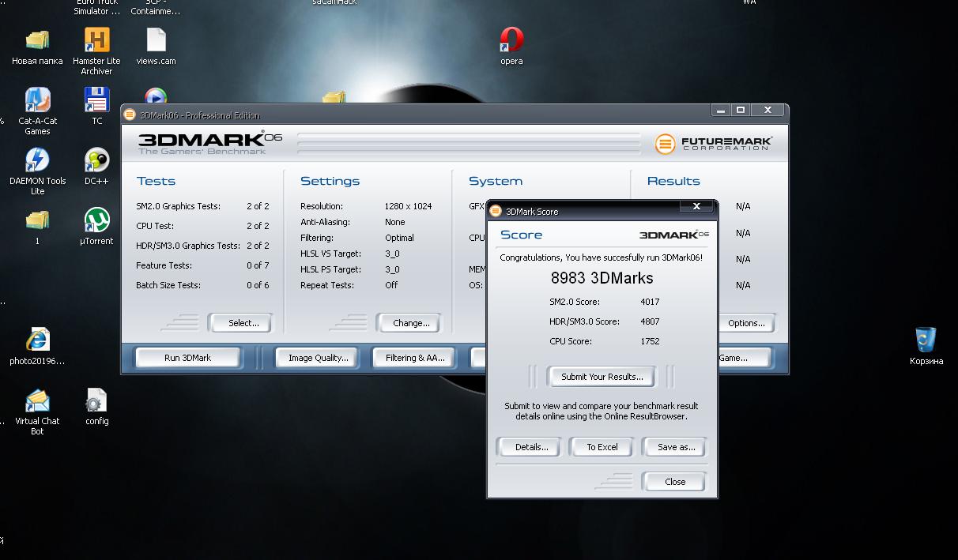The height and width of the screenshot is (560, 958).
Task: Launch Virtual Chat Bot icon
Action: 37,400
